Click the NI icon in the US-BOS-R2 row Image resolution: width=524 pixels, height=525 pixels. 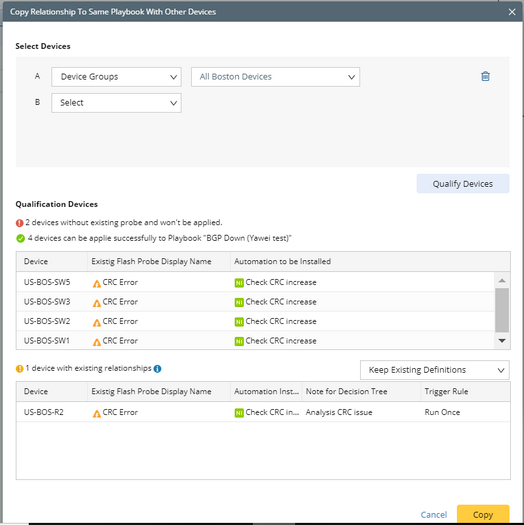(239, 413)
